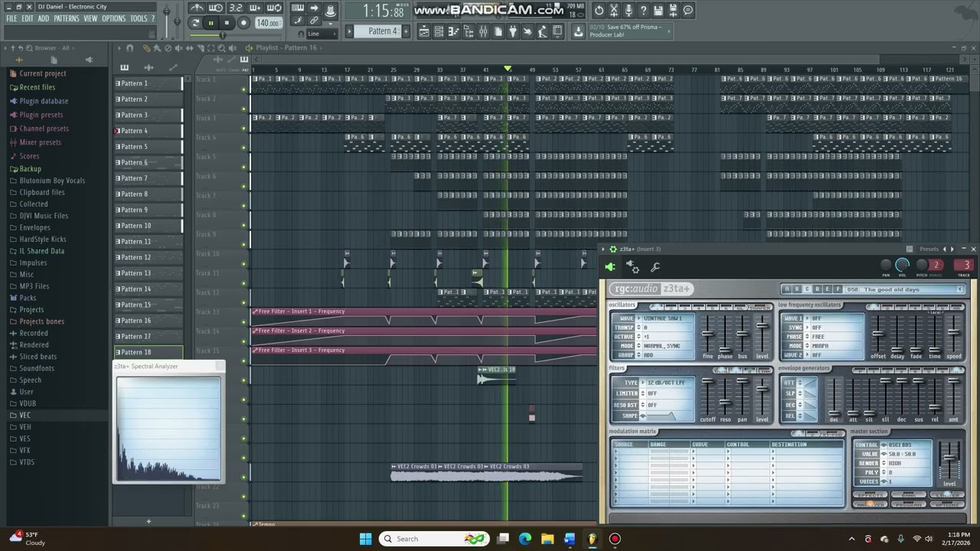
Task: Select typing keyboard to piano icon
Action: [x=298, y=8]
